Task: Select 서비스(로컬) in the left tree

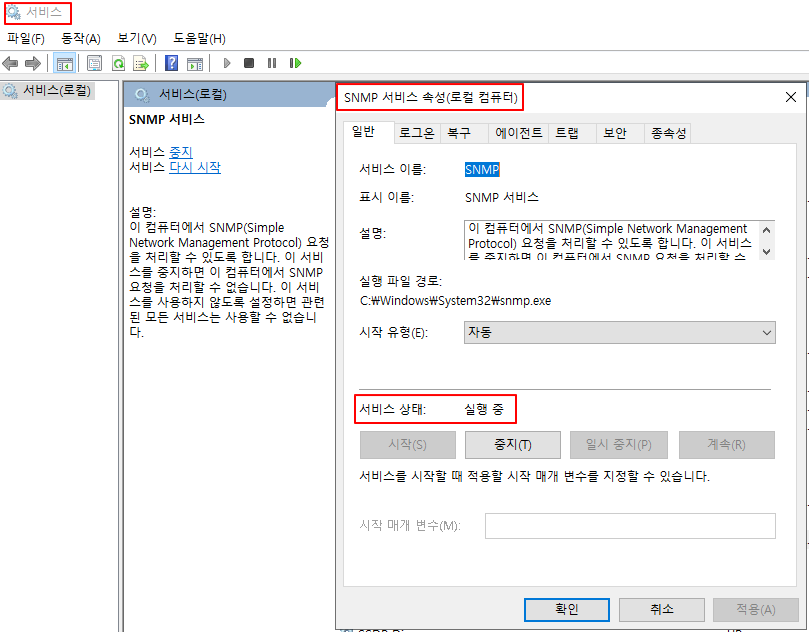Action: coord(47,91)
